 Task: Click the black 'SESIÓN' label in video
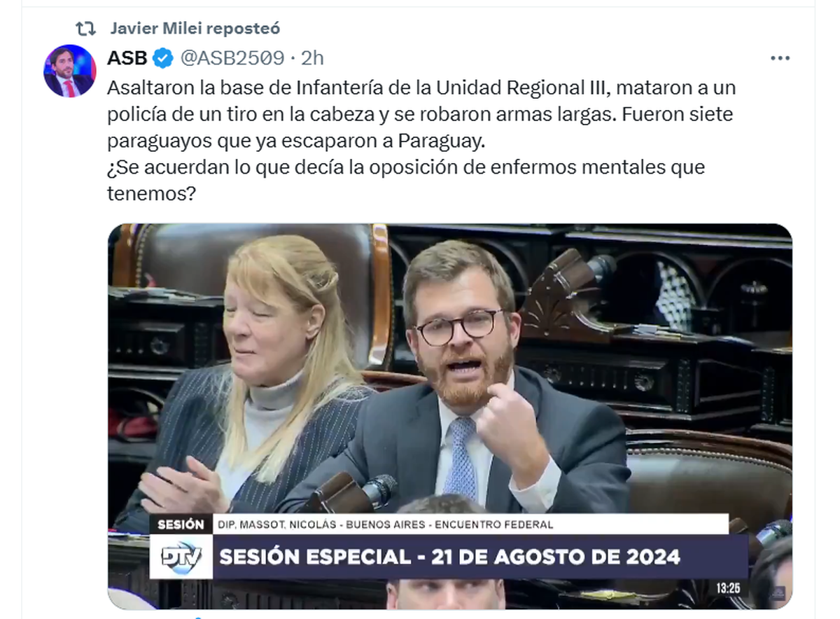(x=181, y=524)
